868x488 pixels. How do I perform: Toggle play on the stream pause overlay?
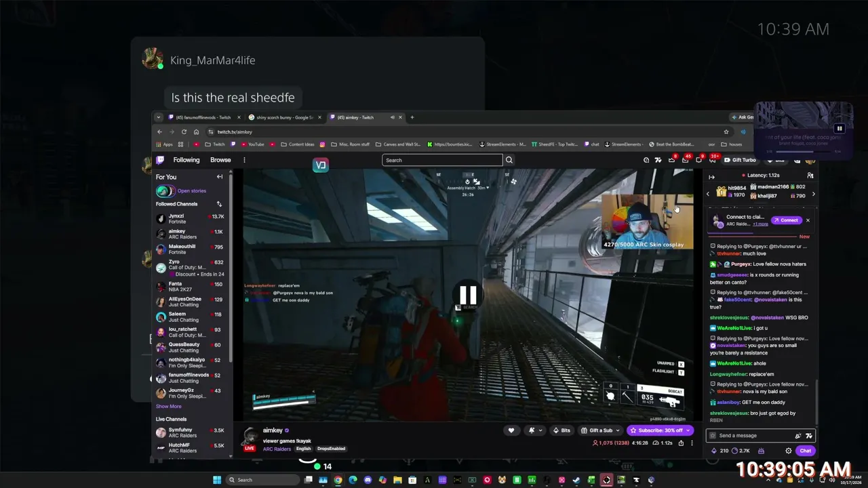point(468,295)
